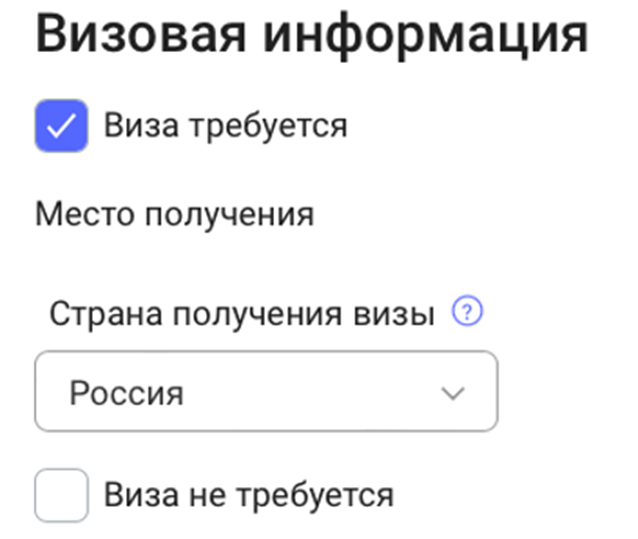Viewport: 638px width, 539px height.
Task: Click the "Виза не требуется" label text
Action: point(249,495)
